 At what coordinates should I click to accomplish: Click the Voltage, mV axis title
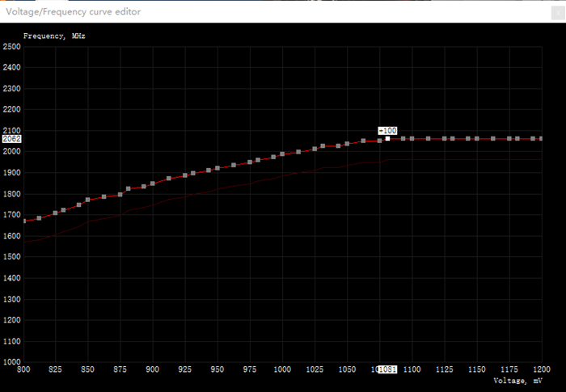click(518, 381)
